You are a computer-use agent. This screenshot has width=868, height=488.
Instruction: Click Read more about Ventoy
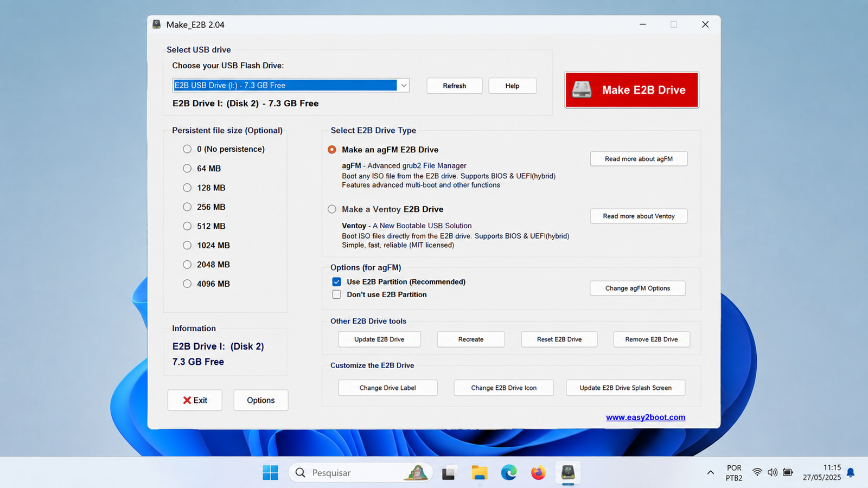[639, 216]
